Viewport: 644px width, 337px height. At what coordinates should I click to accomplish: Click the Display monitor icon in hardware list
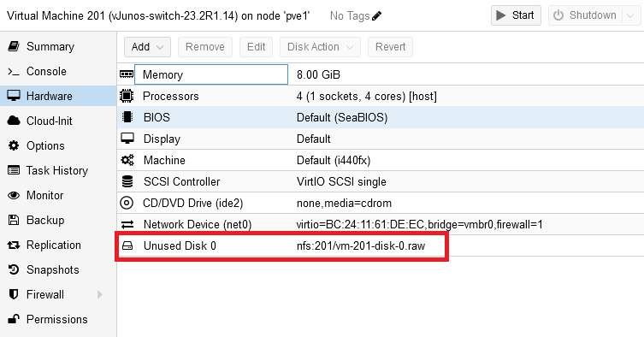coord(127,139)
